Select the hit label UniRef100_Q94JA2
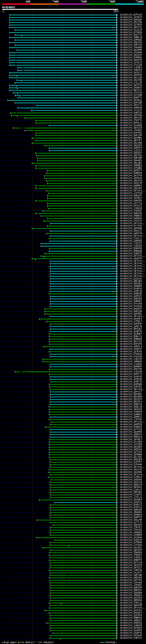The height and width of the screenshot is (644, 146). tap(131, 118)
